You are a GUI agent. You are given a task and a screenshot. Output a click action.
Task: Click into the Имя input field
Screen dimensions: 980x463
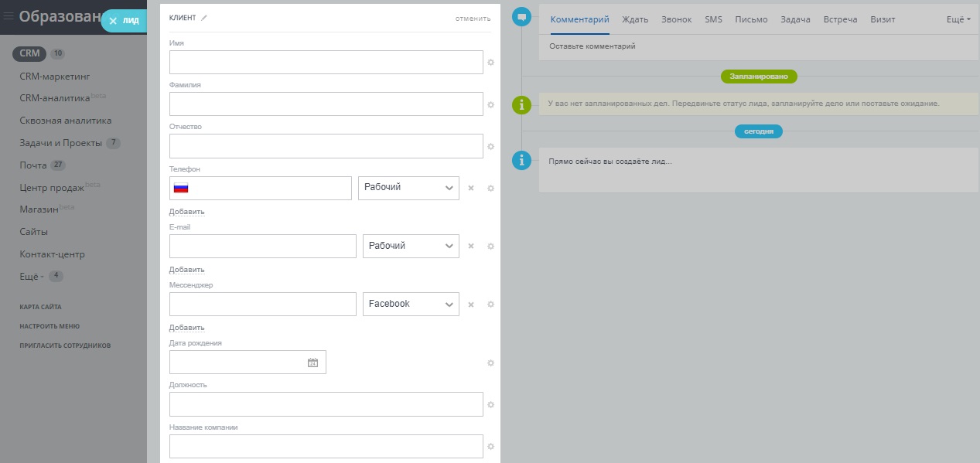coord(326,62)
